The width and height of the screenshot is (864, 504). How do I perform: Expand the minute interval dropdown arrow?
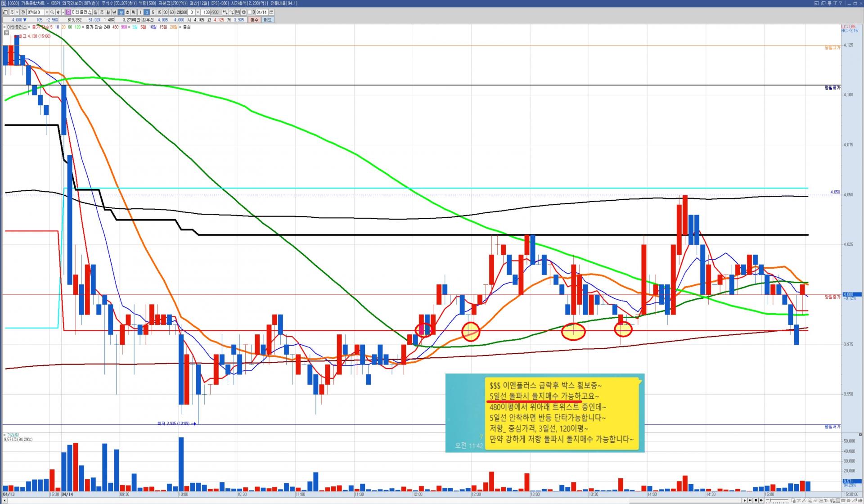(198, 12)
